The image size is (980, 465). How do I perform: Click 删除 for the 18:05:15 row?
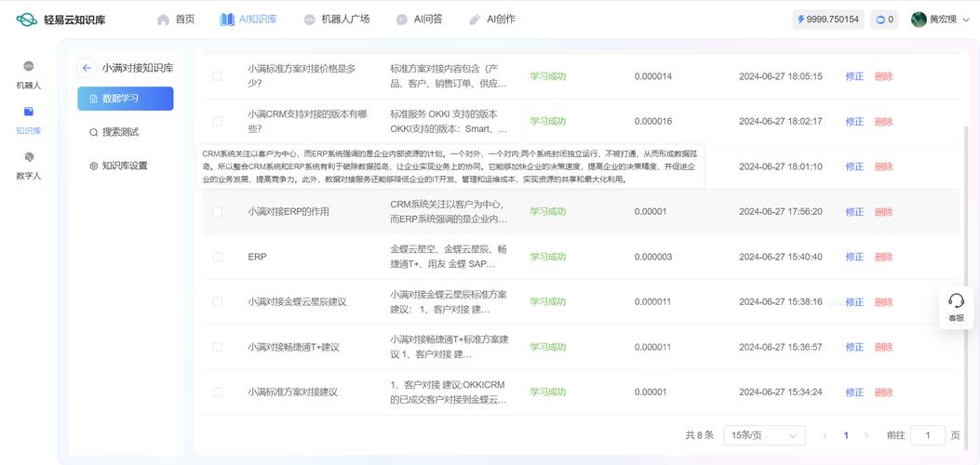click(884, 76)
